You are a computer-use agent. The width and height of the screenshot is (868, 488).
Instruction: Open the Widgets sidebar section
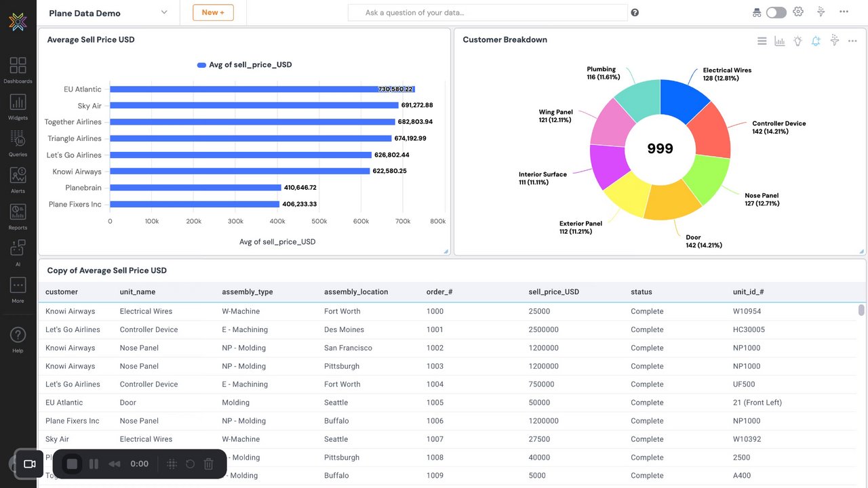[x=18, y=107]
